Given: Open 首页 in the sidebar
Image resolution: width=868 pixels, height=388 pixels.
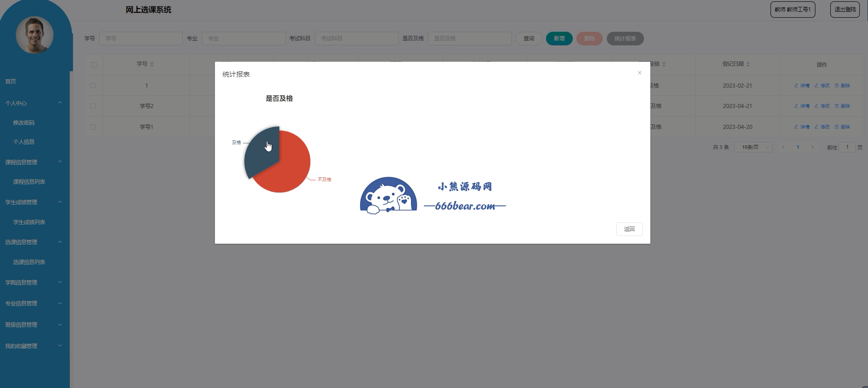Looking at the screenshot, I should (x=10, y=82).
